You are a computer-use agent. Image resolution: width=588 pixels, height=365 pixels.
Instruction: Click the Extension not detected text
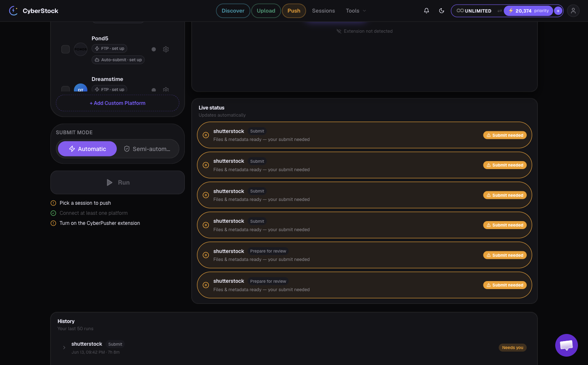click(368, 31)
